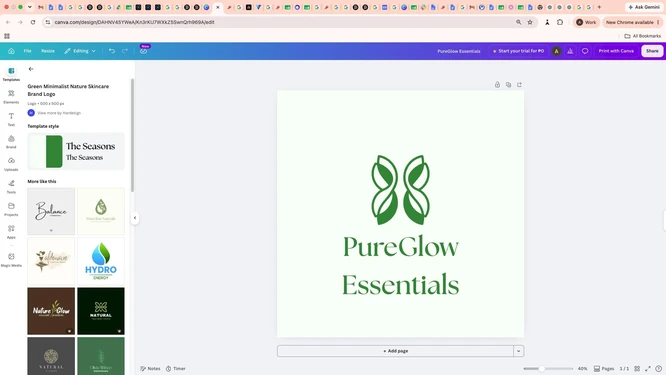Open the Projects sidebar tab

(x=11, y=209)
